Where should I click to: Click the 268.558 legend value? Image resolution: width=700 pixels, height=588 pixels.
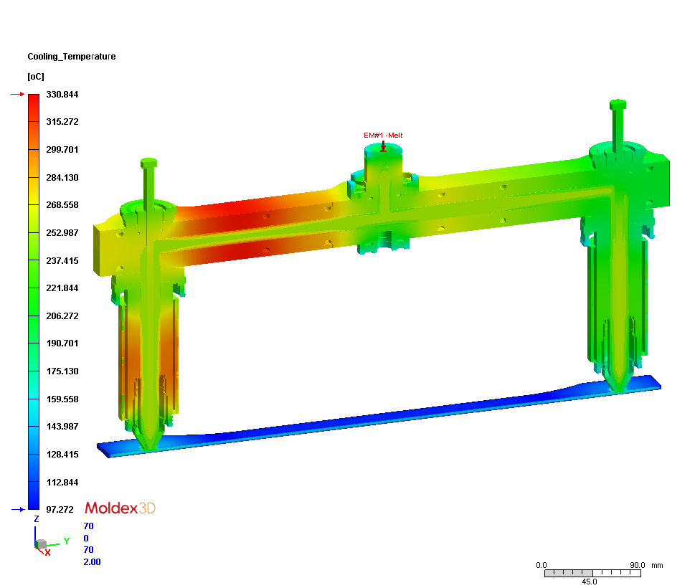[62, 205]
